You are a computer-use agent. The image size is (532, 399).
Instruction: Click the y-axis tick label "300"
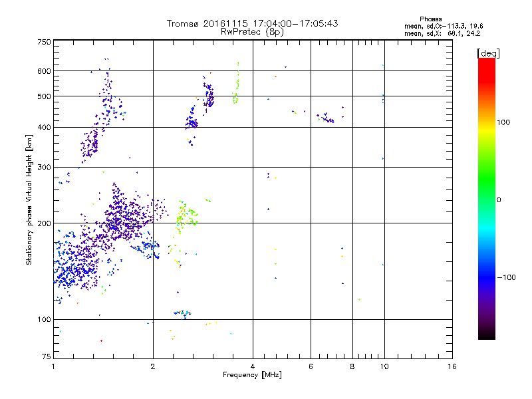click(44, 167)
